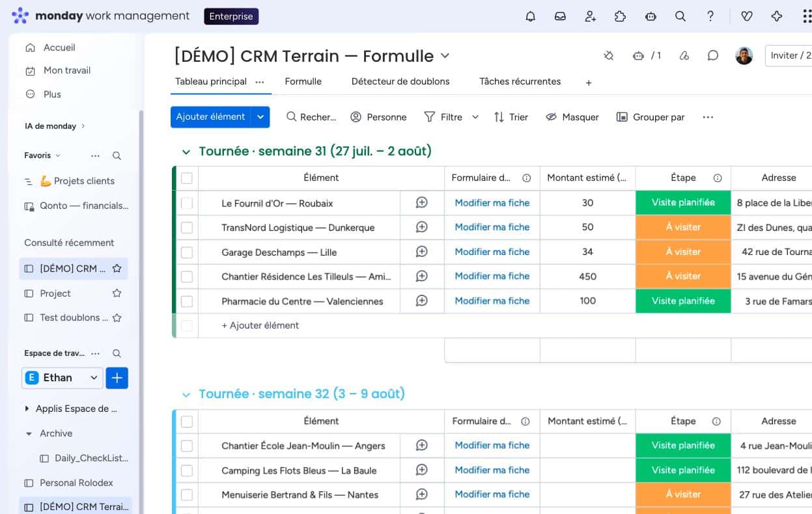Viewport: 812px width, 514px height.
Task: Switch to Formulle tab
Action: point(303,81)
